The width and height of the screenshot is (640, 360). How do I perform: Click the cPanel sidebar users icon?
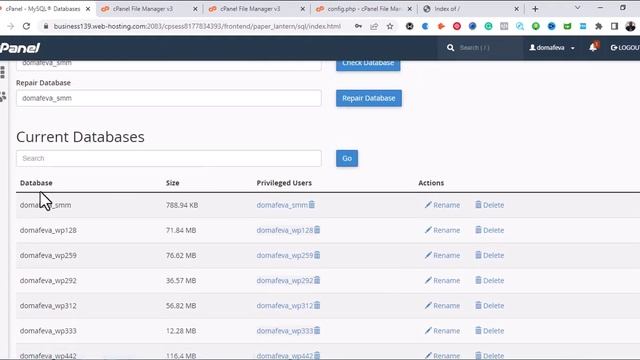point(3,97)
